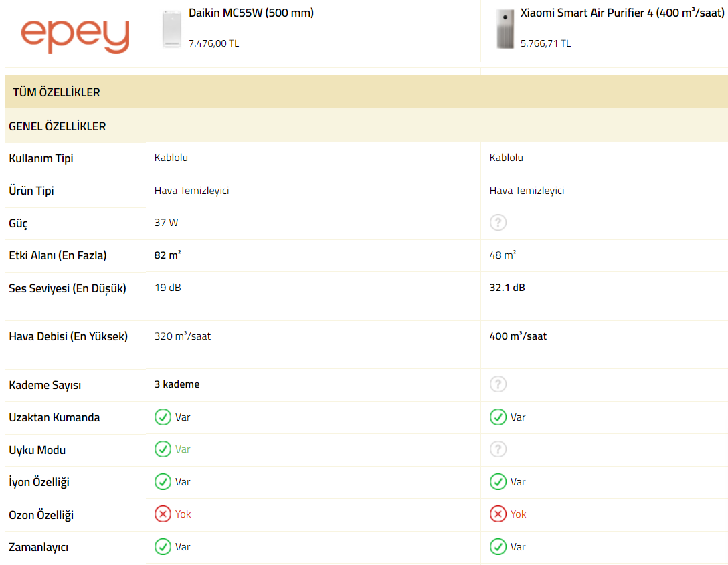This screenshot has height=565, width=728.
Task: Click the Kademe Sayısı row label
Action: (45, 385)
